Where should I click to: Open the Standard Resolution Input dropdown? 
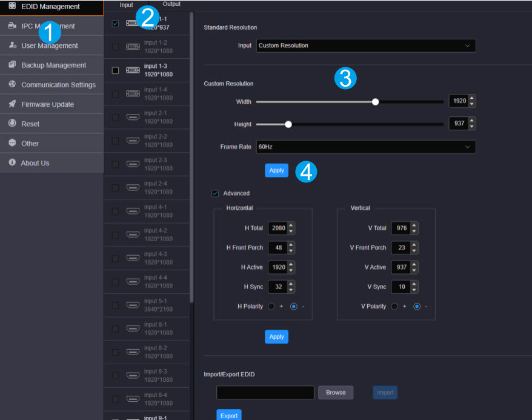tap(366, 45)
